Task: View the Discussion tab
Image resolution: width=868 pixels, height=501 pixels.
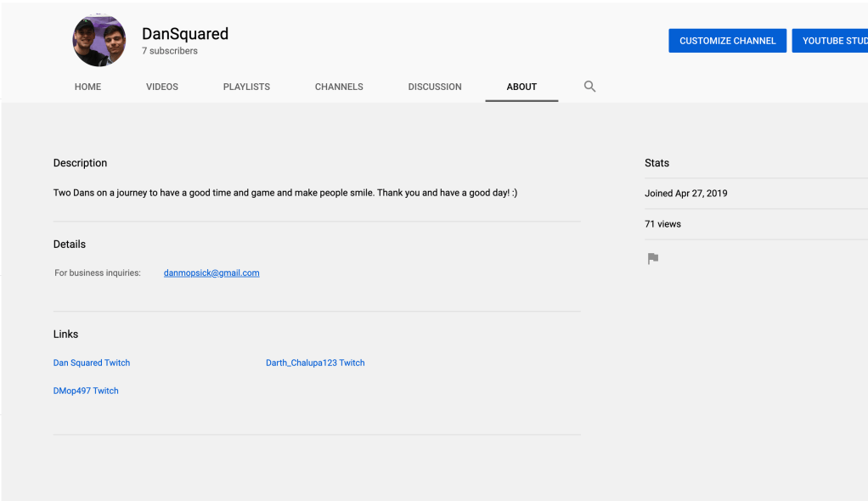Action: click(435, 87)
